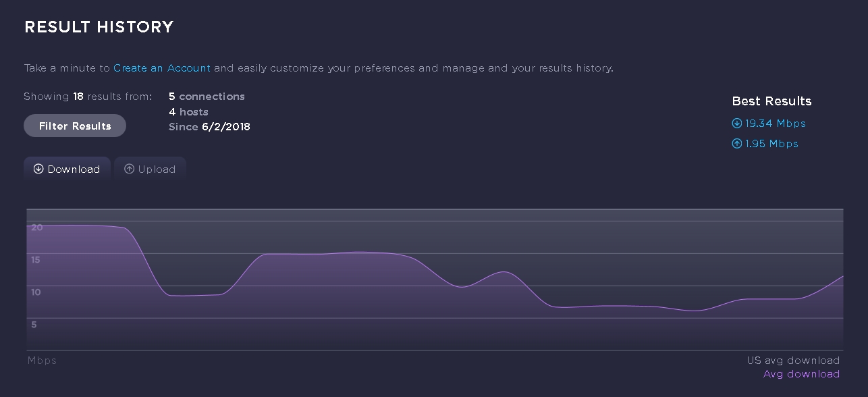Image resolution: width=868 pixels, height=397 pixels.
Task: Click download icon beside 19.34 Mbps
Action: 737,124
